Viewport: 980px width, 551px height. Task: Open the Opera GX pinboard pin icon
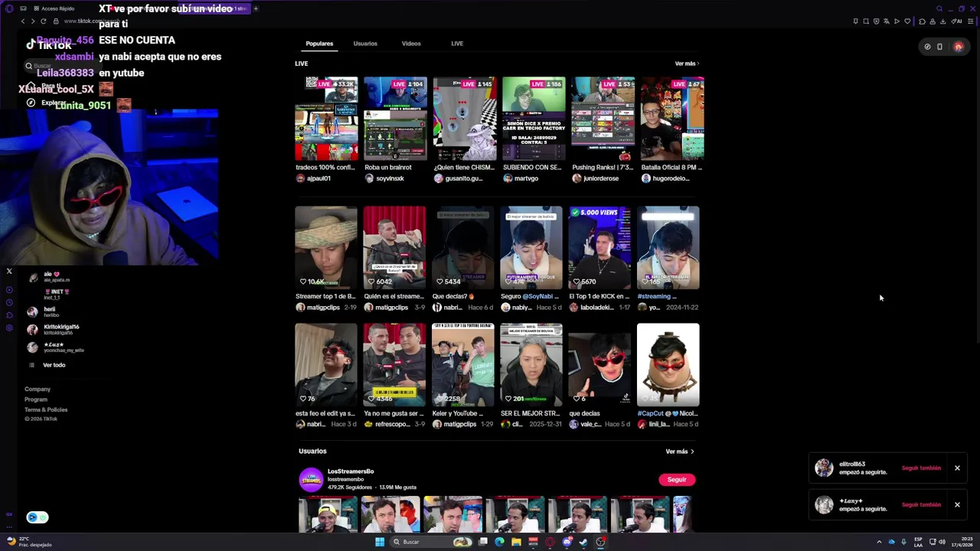point(856,21)
